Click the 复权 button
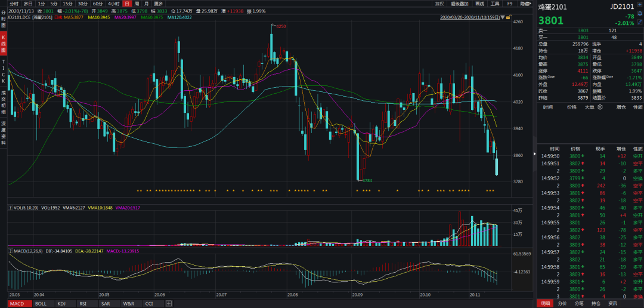The height and width of the screenshot is (308, 644). (x=440, y=4)
